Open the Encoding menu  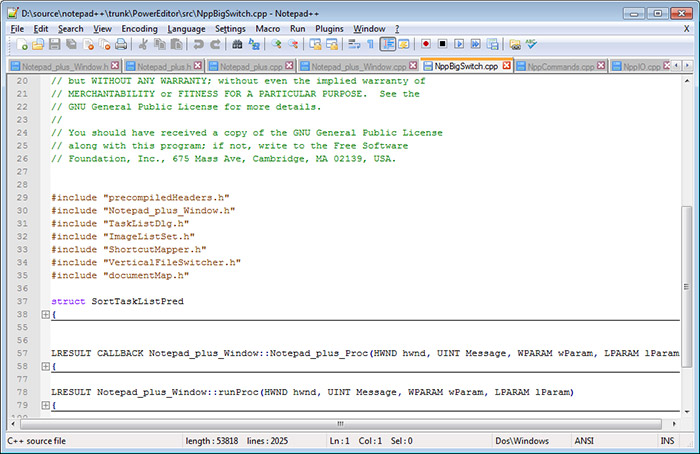pos(139,29)
